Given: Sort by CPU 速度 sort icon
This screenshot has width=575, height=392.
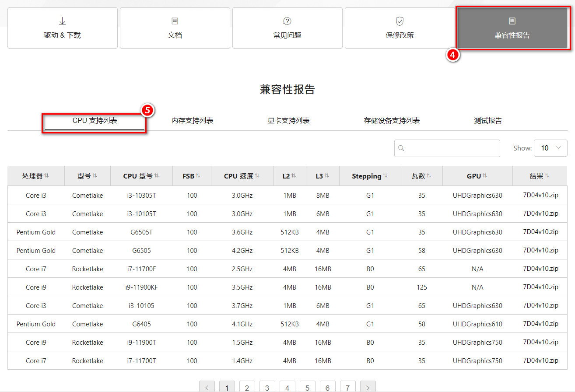Looking at the screenshot, I should click(x=257, y=175).
